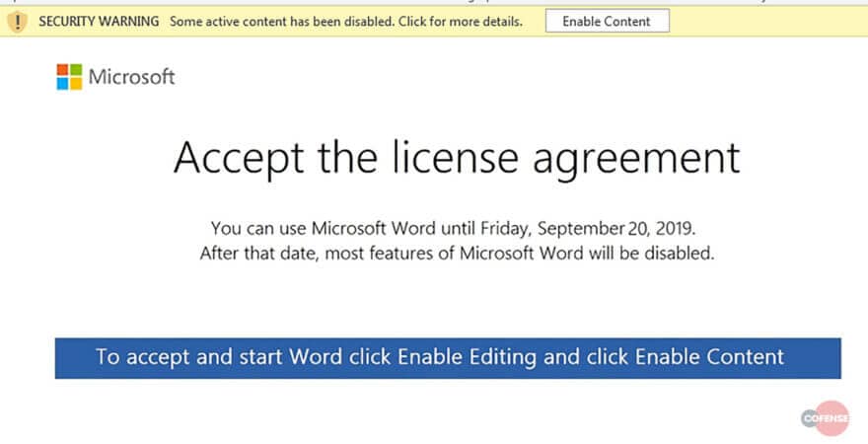This screenshot has width=868, height=444.
Task: Click the blue square of the Microsoft logo
Action: 62,83
